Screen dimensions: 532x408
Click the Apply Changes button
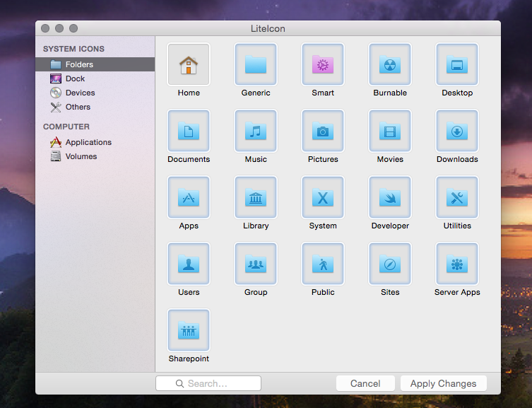click(444, 383)
